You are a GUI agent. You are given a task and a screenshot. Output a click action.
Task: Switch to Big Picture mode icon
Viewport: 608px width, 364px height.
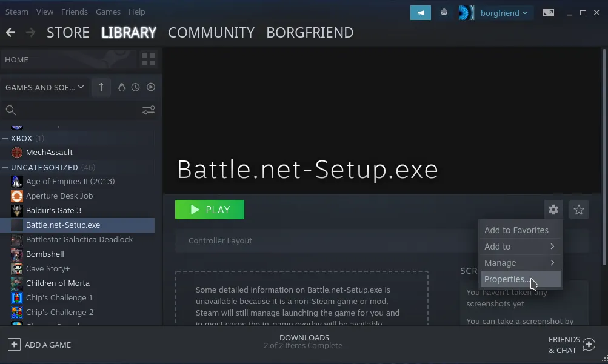coord(548,13)
